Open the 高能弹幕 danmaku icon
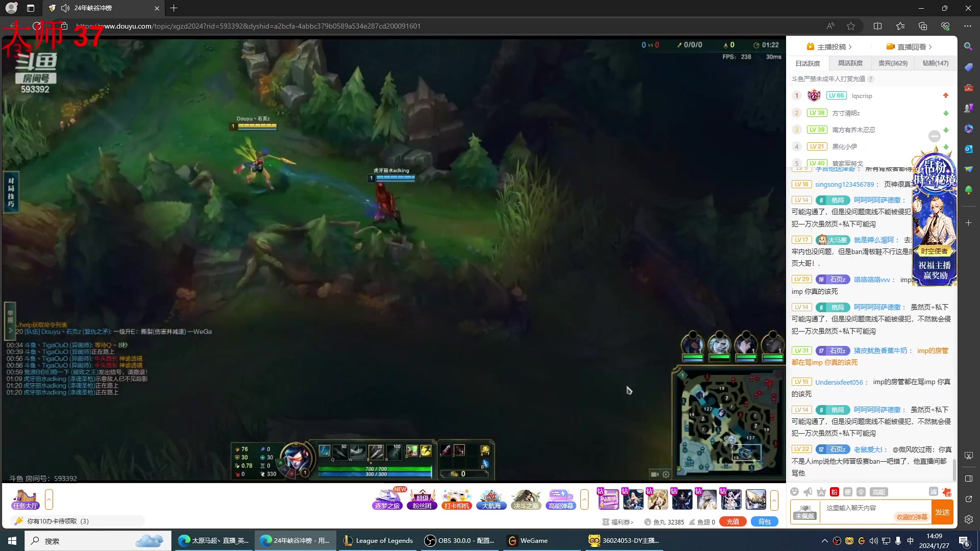The width and height of the screenshot is (980, 551). 560,499
